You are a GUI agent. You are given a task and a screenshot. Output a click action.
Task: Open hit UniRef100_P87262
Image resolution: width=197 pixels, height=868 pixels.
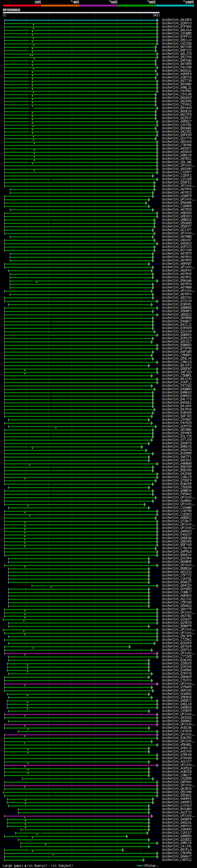[x=177, y=386]
